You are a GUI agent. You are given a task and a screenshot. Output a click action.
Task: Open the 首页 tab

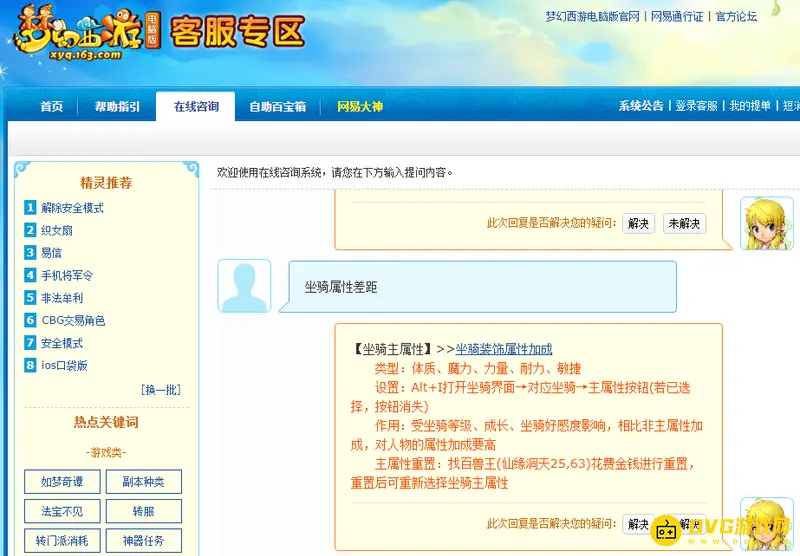(x=52, y=107)
